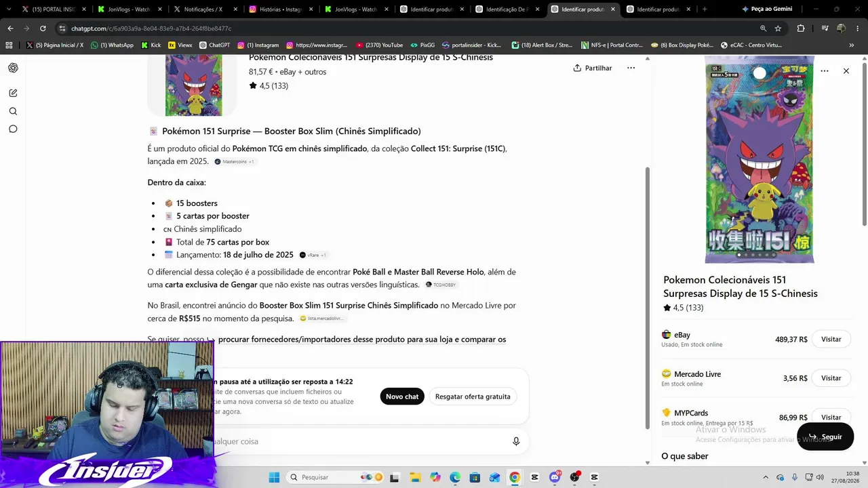Open Outlook from the taskbar
This screenshot has width=868, height=488.
[494, 477]
